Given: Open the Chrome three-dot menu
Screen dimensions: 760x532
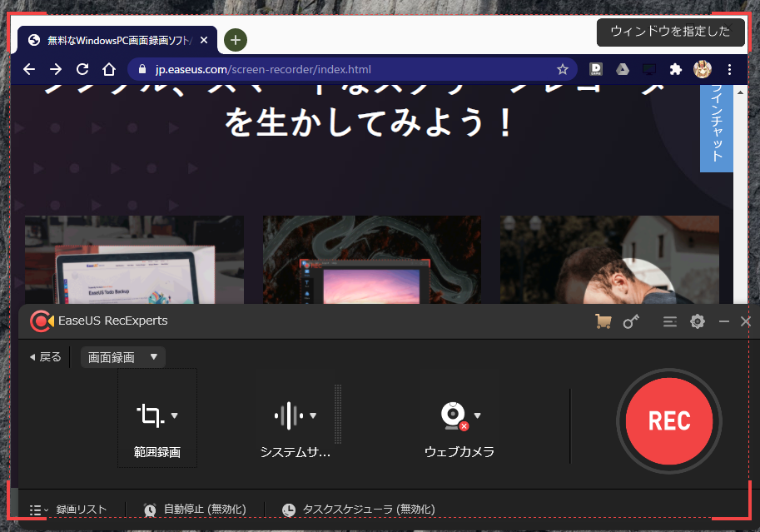Looking at the screenshot, I should click(729, 69).
